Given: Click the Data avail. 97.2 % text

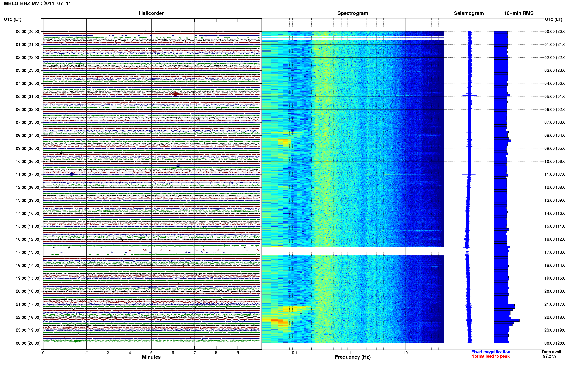Looking at the screenshot, I should tap(552, 354).
